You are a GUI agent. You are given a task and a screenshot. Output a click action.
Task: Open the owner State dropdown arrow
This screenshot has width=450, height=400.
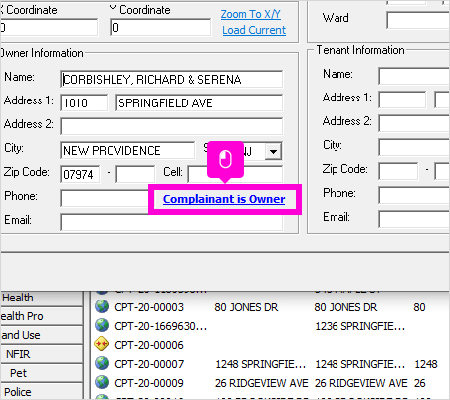(x=274, y=151)
